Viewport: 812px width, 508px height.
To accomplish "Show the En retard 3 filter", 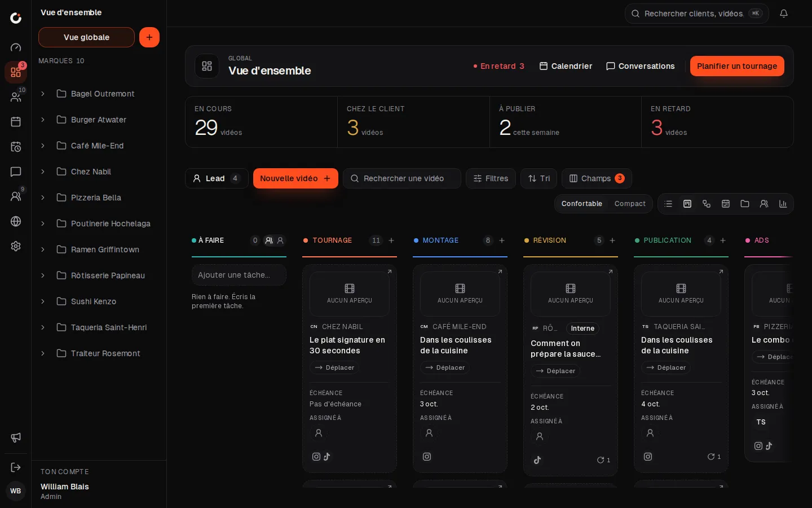I will 499,66.
